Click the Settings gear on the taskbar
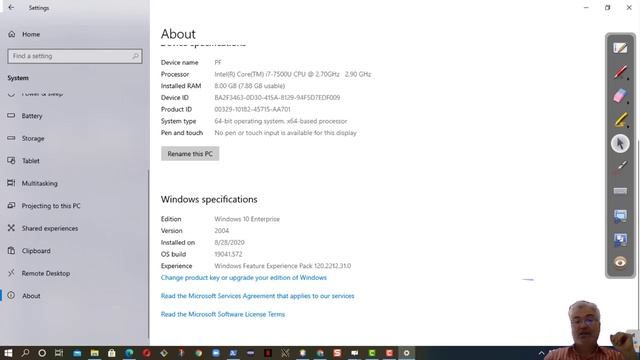Viewport: 640px width, 360px height. coord(407,353)
